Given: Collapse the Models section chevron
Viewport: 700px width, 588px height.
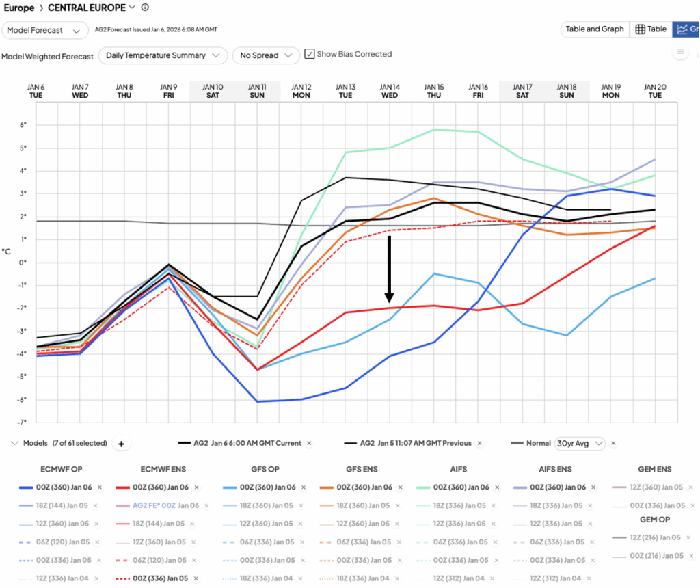Looking at the screenshot, I should pyautogui.click(x=15, y=444).
